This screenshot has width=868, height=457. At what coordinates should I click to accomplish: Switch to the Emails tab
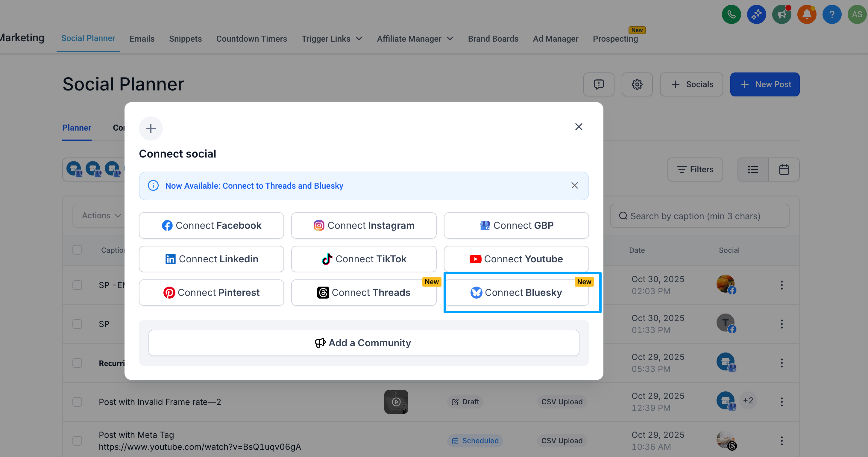pyautogui.click(x=142, y=38)
